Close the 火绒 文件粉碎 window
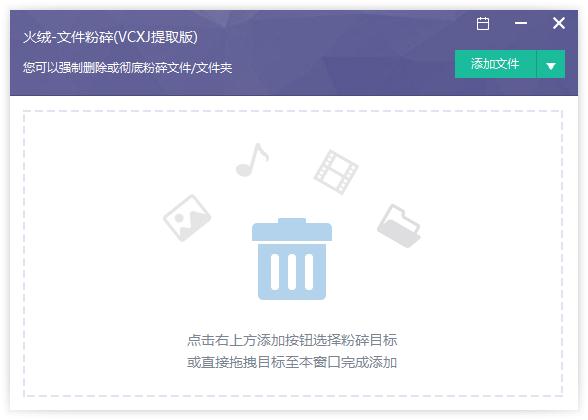The height and width of the screenshot is (420, 588). click(x=559, y=23)
